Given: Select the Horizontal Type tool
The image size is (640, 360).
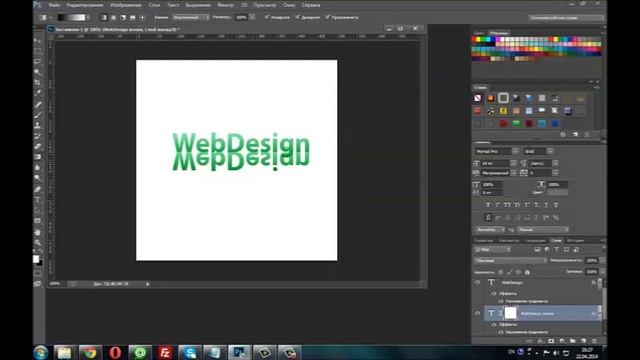Looking at the screenshot, I should point(38,200).
